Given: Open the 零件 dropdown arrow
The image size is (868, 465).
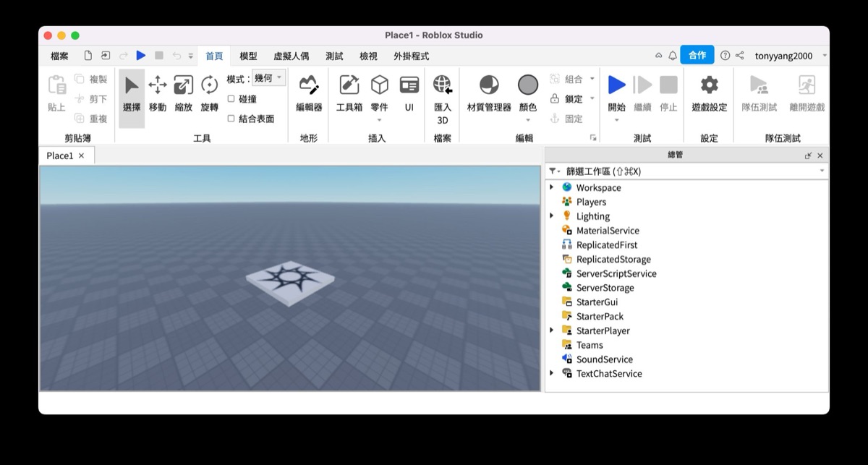Looking at the screenshot, I should click(379, 121).
